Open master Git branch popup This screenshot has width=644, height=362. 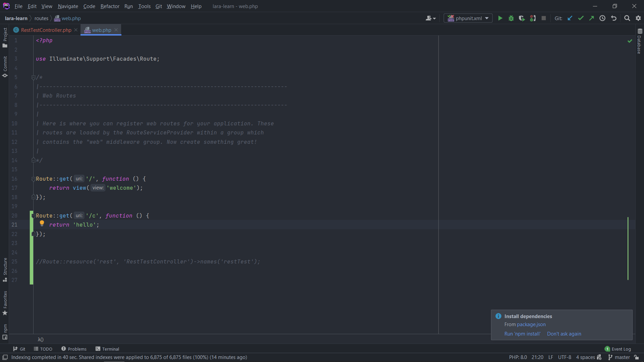click(x=619, y=357)
